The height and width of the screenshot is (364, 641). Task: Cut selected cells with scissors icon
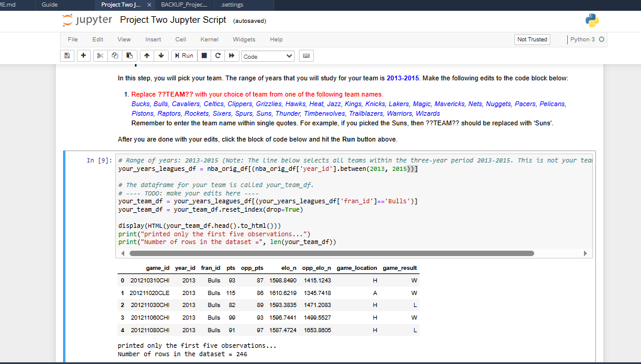click(101, 56)
